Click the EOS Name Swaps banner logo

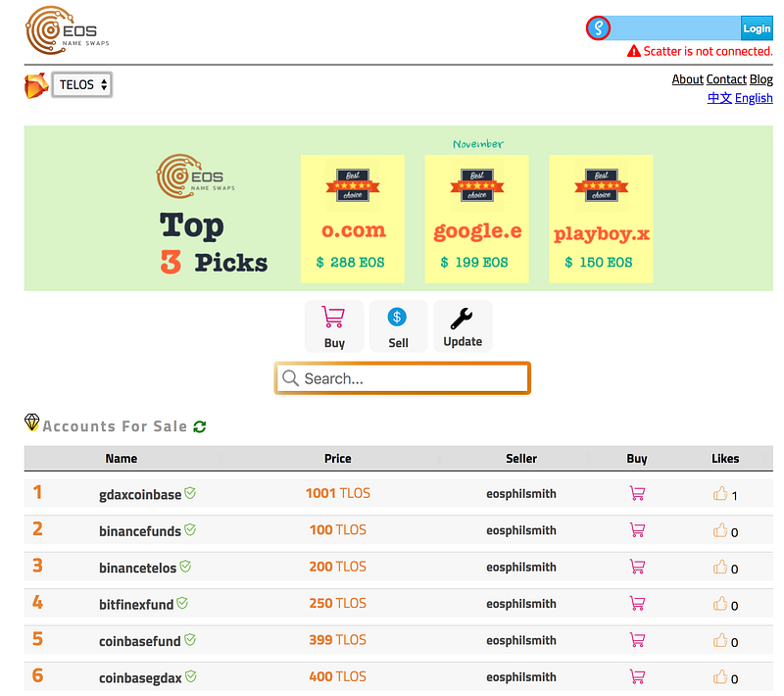click(195, 176)
